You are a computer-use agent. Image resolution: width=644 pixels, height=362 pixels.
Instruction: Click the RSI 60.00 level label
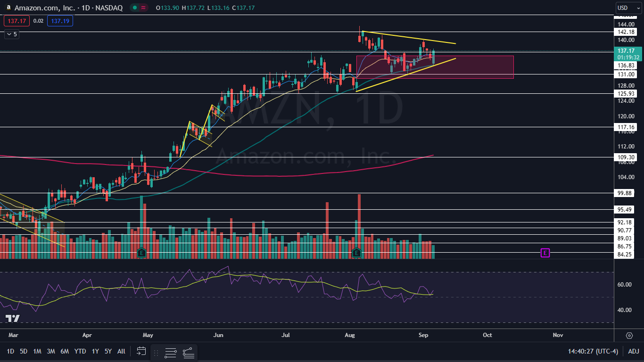(x=625, y=284)
